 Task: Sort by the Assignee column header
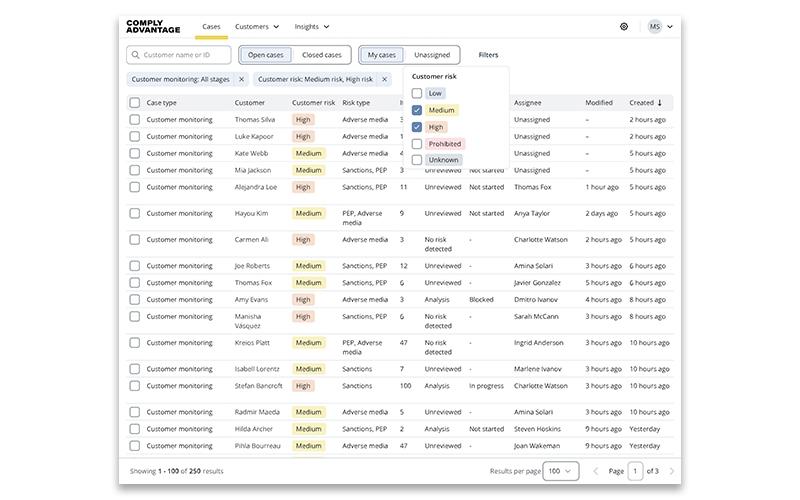coord(528,103)
